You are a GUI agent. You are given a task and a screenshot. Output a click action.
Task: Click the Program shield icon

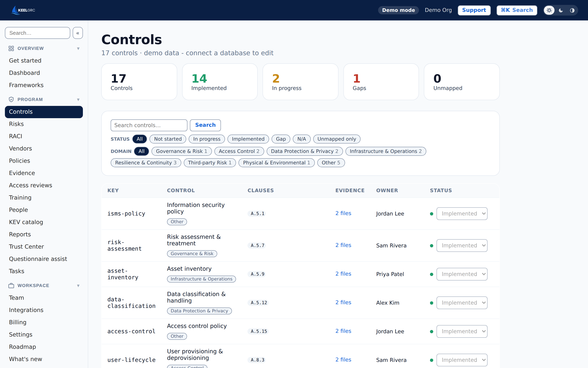pyautogui.click(x=11, y=100)
